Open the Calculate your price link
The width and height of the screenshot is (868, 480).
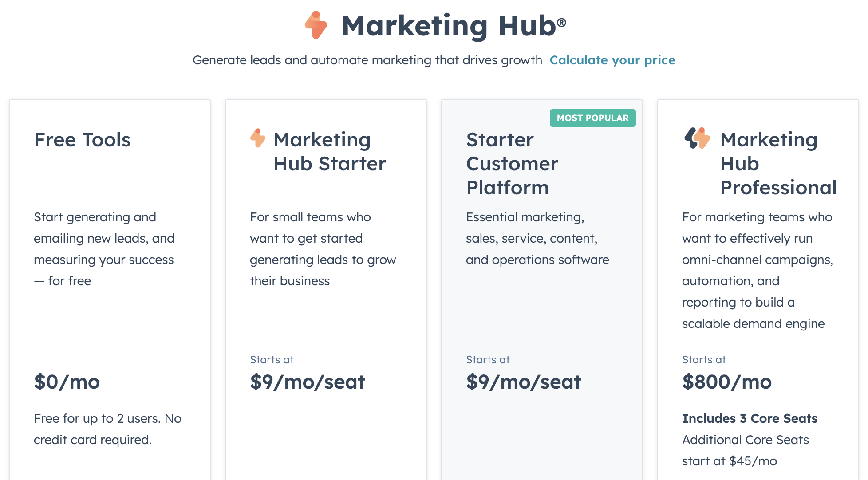point(612,60)
